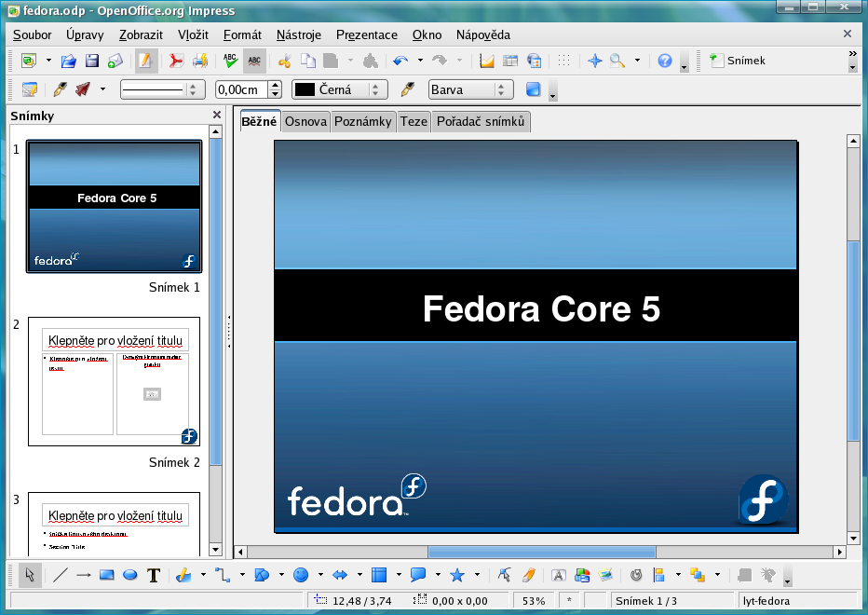868x615 pixels.
Task: Save the presentation with the floppy disk icon
Action: click(x=92, y=61)
